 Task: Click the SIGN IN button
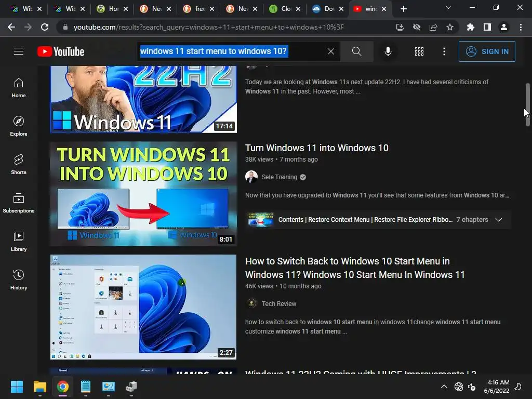487,51
